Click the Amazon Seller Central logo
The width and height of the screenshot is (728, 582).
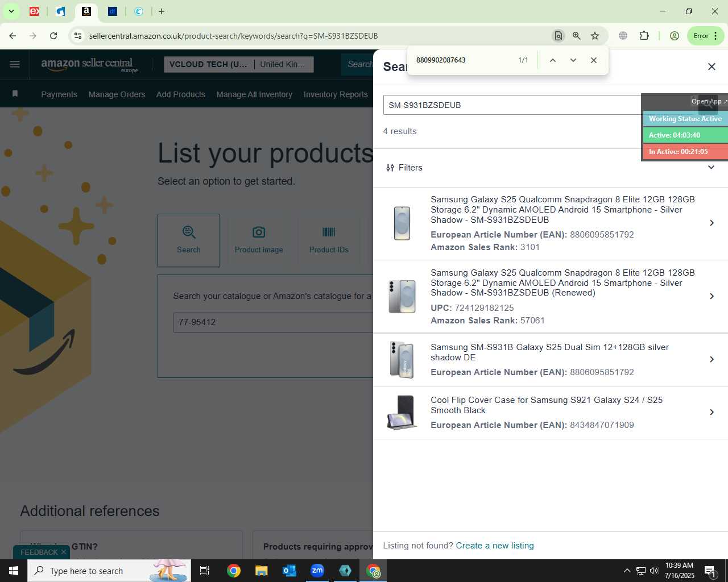89,64
